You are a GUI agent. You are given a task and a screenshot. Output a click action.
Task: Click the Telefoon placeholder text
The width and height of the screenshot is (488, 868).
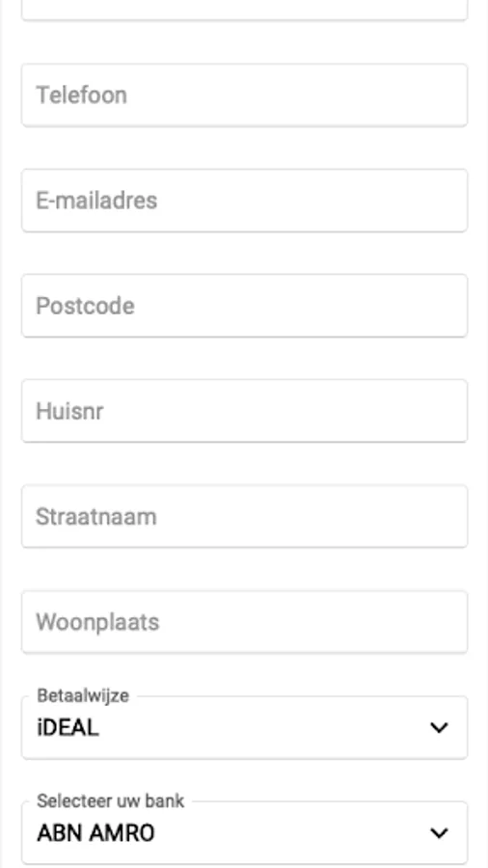[x=81, y=95]
